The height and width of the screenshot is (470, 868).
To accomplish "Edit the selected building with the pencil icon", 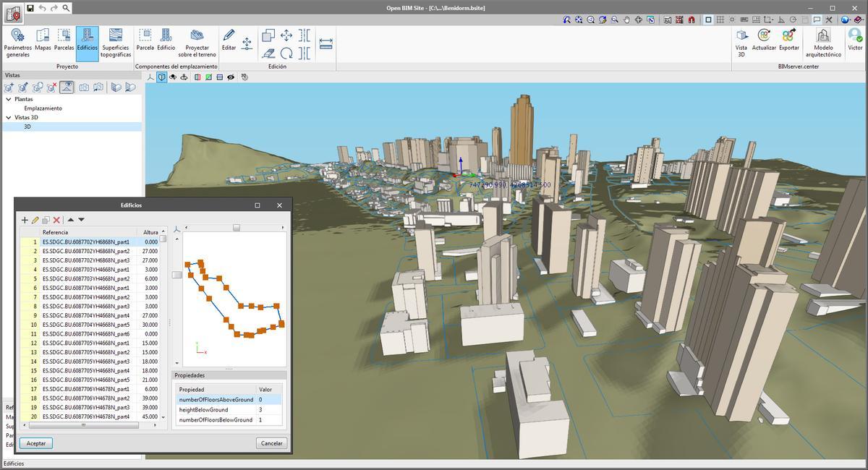I will pos(35,220).
